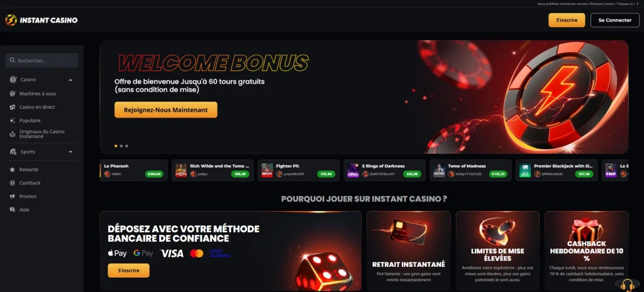This screenshot has width=644, height=292.
Task: Expand the Sports section dropdown arrow
Action: (x=70, y=152)
